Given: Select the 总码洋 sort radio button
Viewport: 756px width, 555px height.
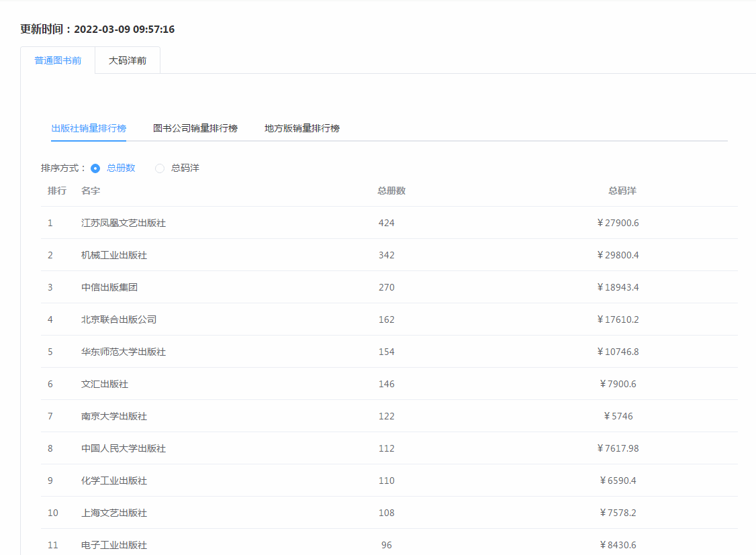Looking at the screenshot, I should pyautogui.click(x=160, y=168).
